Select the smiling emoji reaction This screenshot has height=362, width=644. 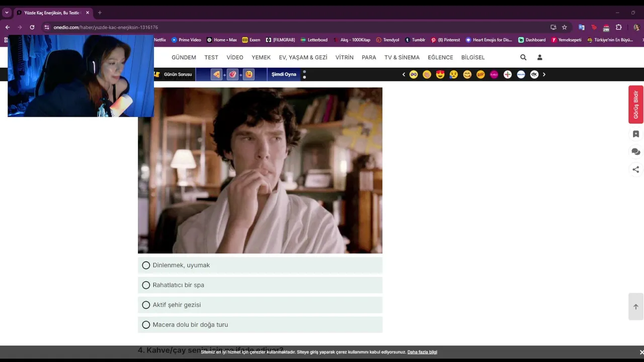[467, 74]
